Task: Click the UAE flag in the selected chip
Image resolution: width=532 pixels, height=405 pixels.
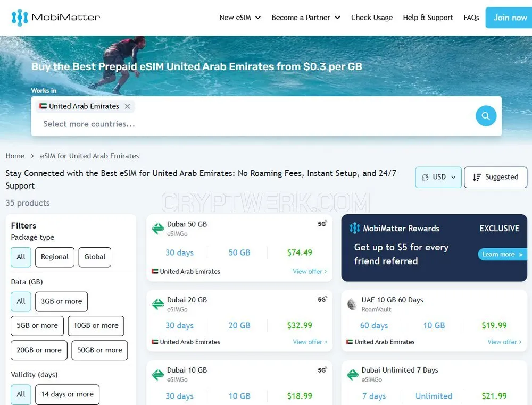Action: (x=43, y=106)
